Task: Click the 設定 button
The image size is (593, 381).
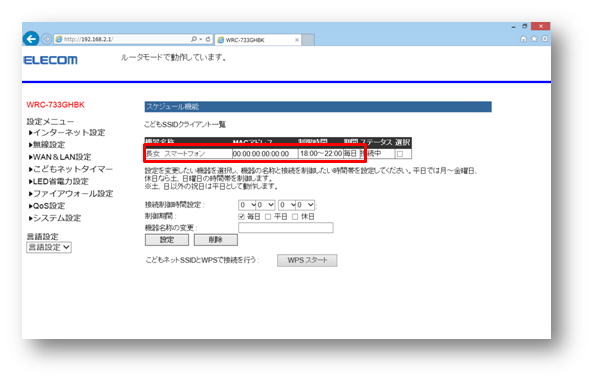Action: pos(167,240)
